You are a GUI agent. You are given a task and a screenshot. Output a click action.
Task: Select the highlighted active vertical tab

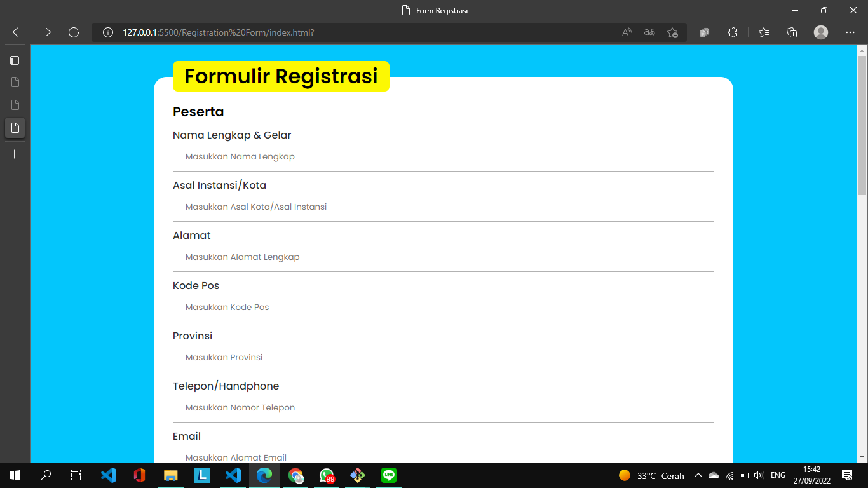[x=15, y=127]
